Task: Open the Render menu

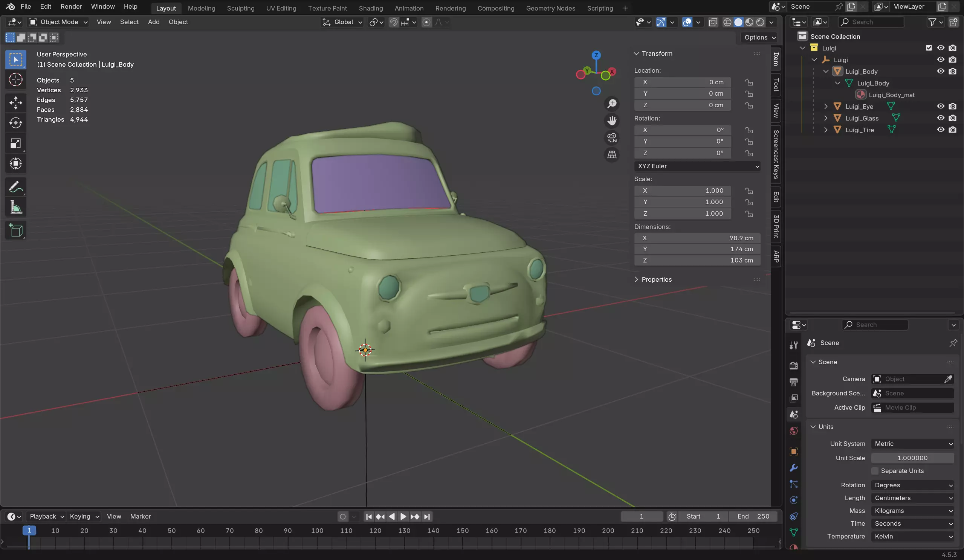Action: tap(71, 6)
